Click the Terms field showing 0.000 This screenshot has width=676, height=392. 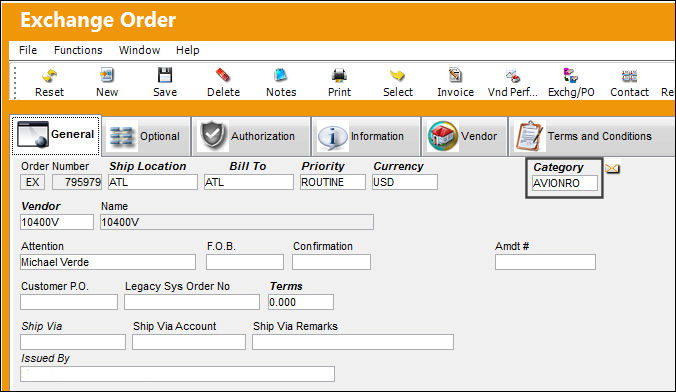click(300, 302)
